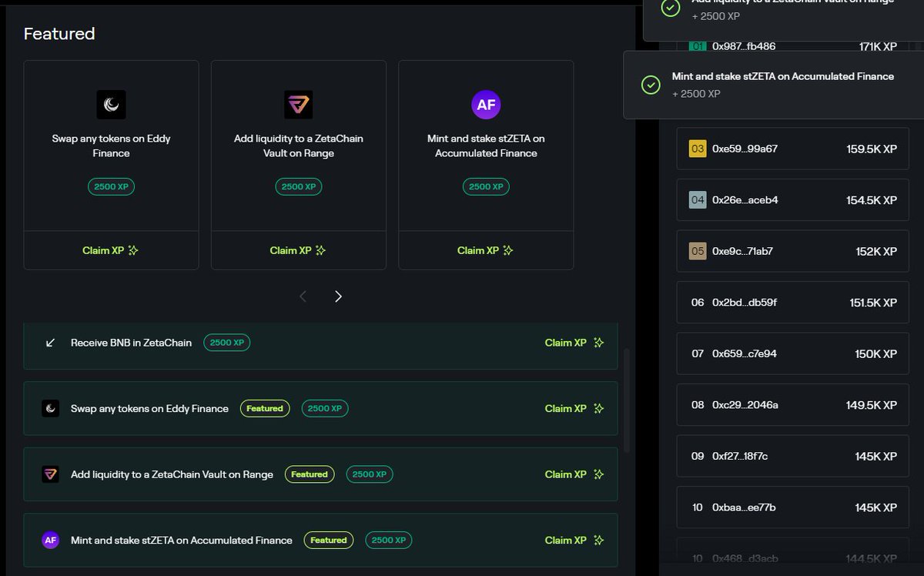Viewport: 924px width, 576px height.
Task: Click sparkle icon on Receive BNB Claim XP
Action: 599,343
